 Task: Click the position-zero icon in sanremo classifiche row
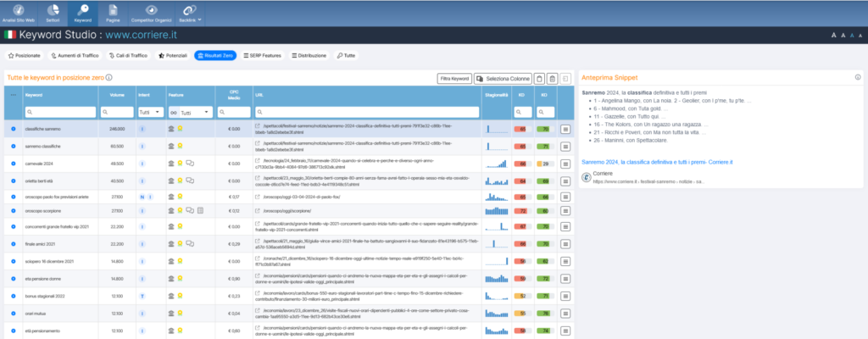point(171,146)
